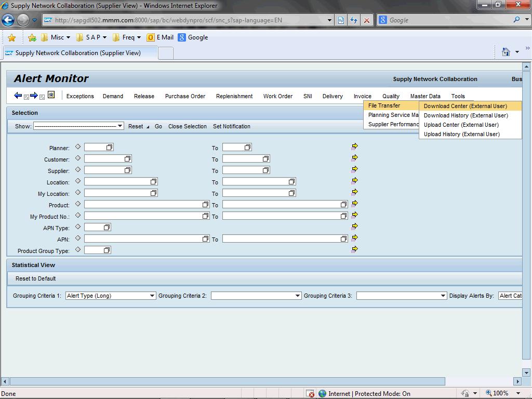Screen dimensions: 532x399
Task: Click the vertical scrollbar down arrow
Action: 527,373
